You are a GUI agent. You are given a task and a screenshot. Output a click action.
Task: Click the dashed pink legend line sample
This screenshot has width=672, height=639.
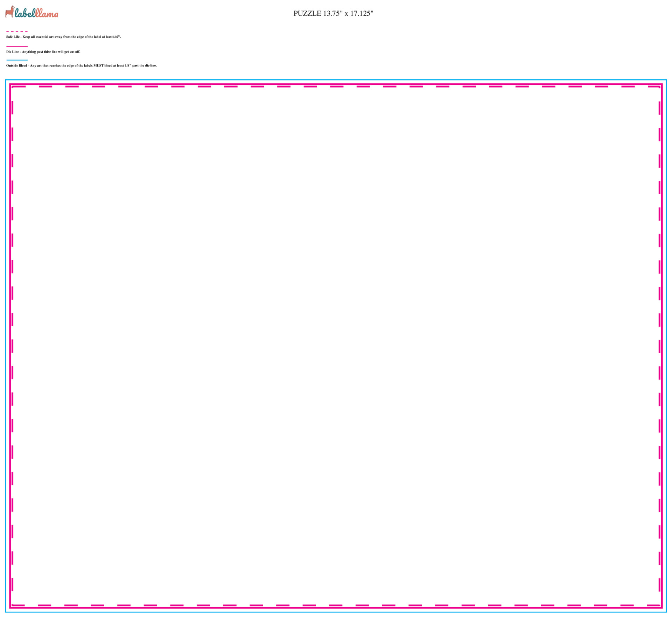tap(17, 32)
